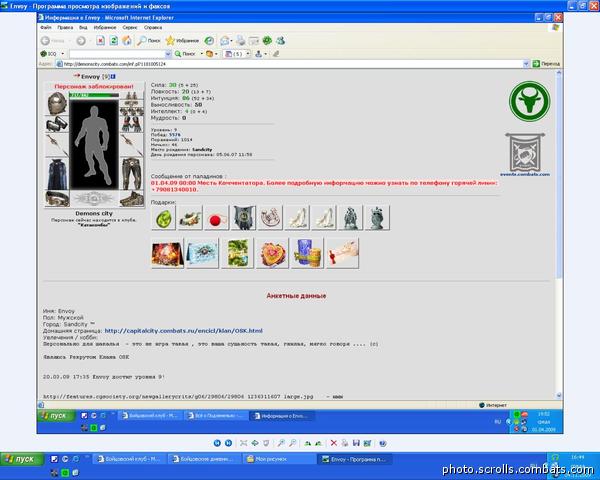Open viewer help icon
Viewport: 600px width, 480px height.
click(x=383, y=443)
